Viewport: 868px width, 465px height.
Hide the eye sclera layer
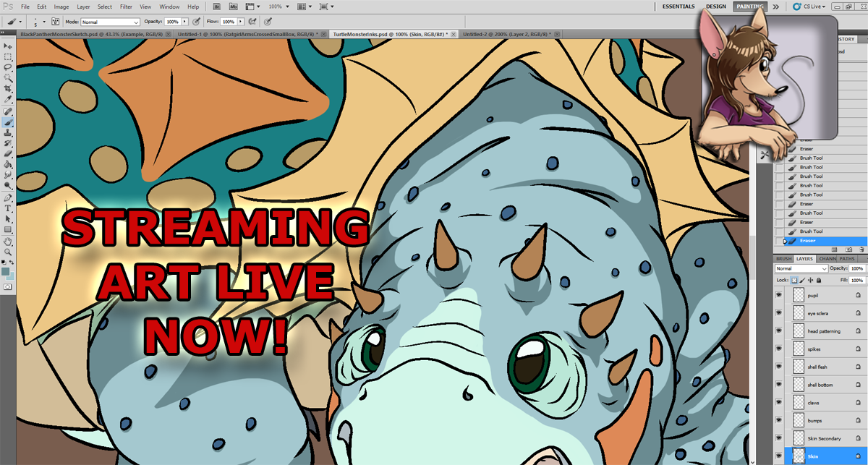point(779,313)
